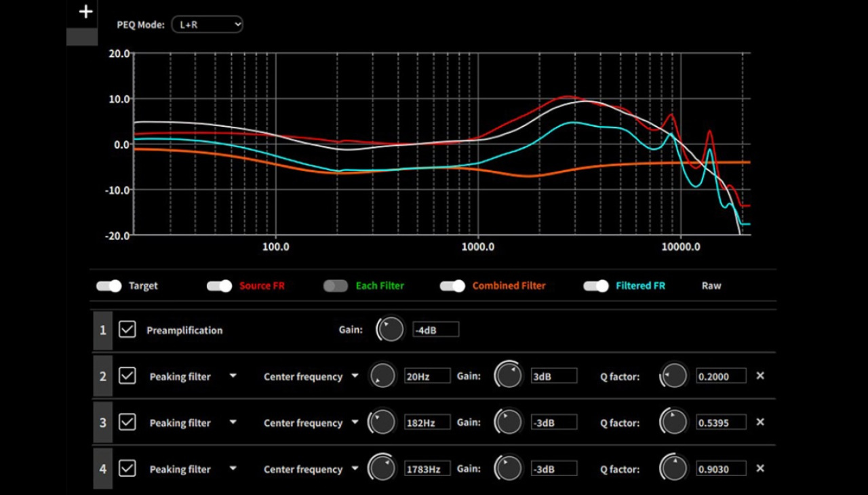
Task: Enable the Each Filter toggle
Action: (336, 286)
